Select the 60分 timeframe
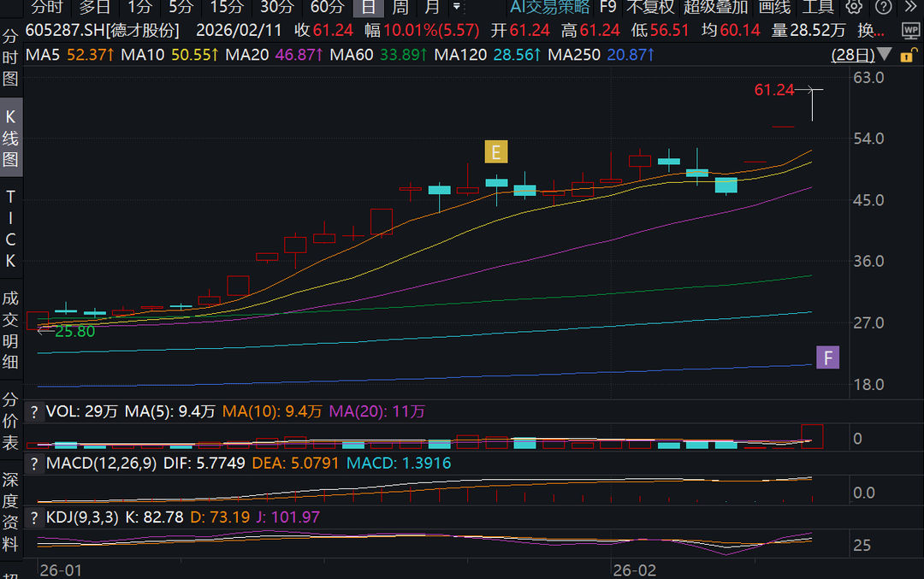Screen dimensions: 924x579 [327, 8]
